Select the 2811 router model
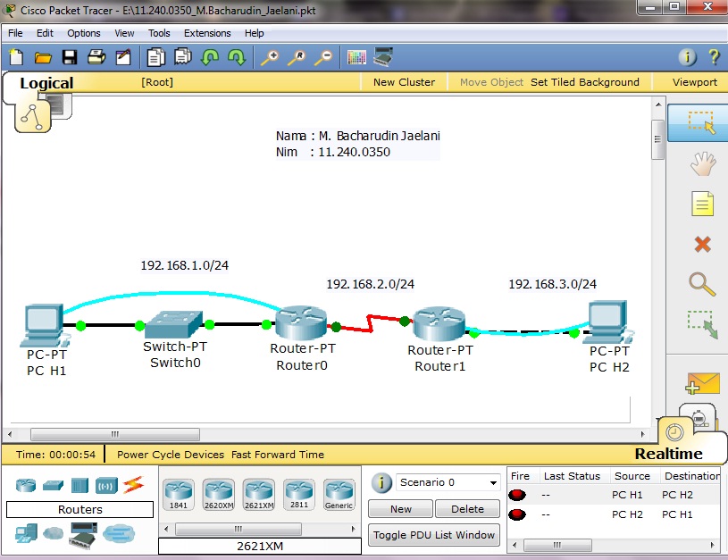The image size is (728, 560). [x=299, y=492]
